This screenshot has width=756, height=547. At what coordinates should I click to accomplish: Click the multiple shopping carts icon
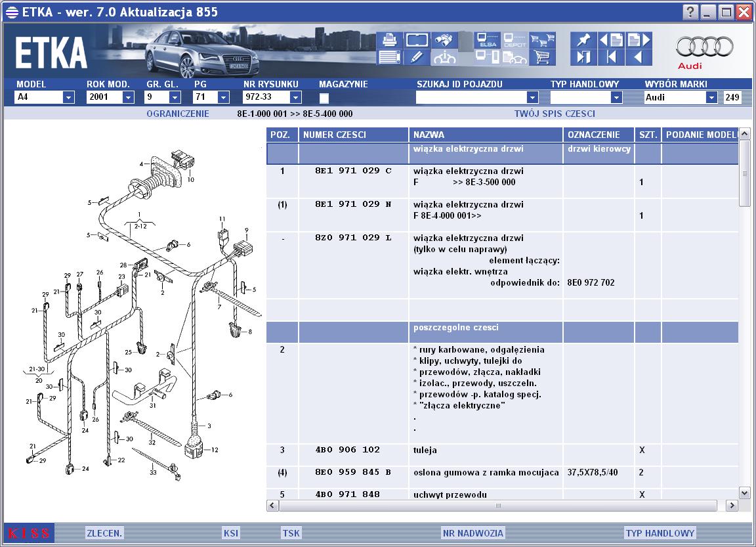[x=543, y=39]
